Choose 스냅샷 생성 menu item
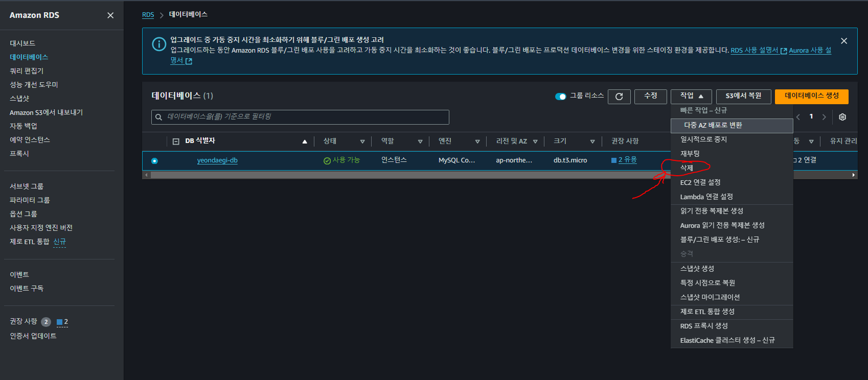Viewport: 868px width, 380px height. tap(732, 269)
